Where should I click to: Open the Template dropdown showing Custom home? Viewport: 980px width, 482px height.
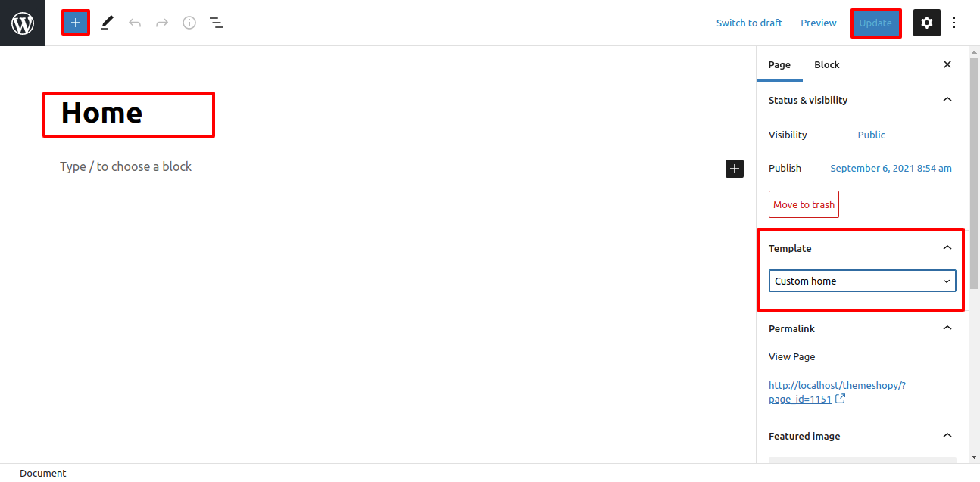(x=862, y=281)
